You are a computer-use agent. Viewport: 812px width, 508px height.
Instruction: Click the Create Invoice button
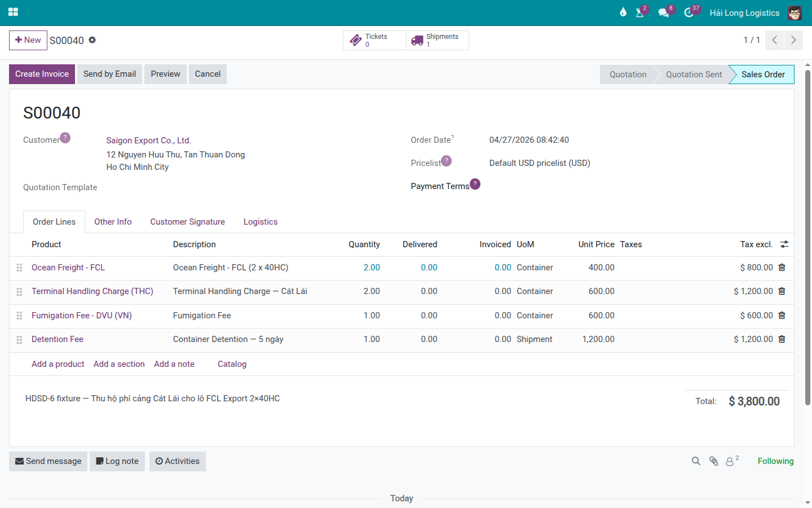click(x=42, y=74)
